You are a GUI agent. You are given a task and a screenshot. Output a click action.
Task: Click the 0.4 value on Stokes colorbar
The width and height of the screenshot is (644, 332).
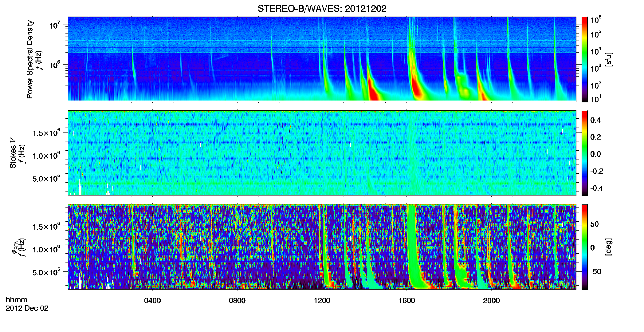[x=595, y=120]
